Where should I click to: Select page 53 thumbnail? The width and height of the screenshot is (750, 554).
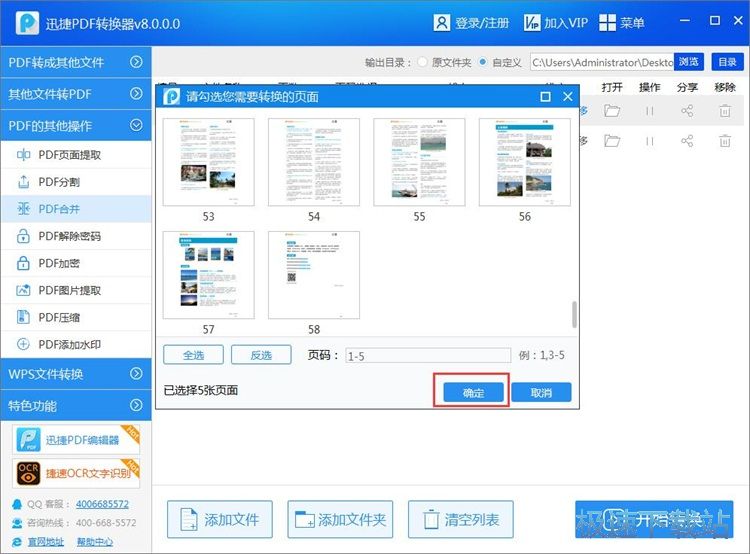[x=209, y=162]
